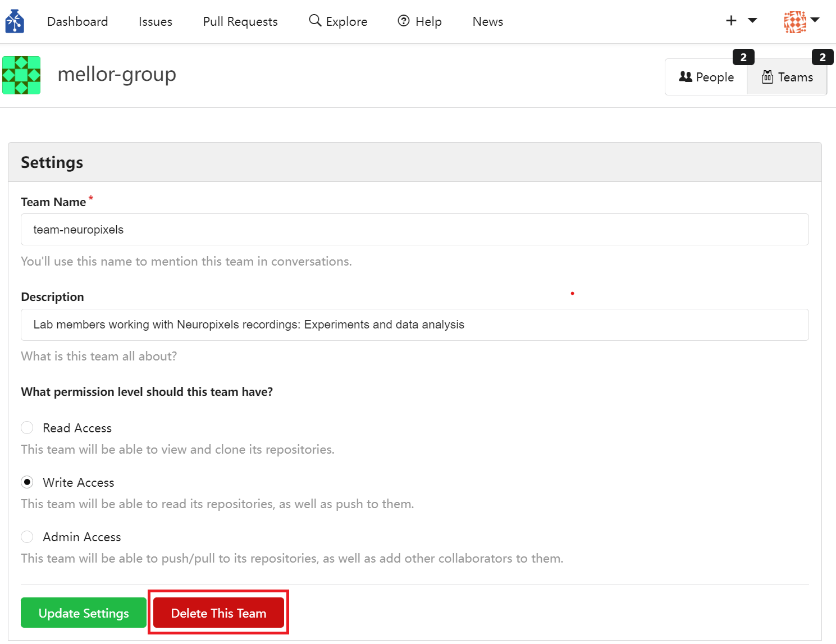Screen dimensions: 836x644
Task: Open the Issues menu item
Action: tap(156, 21)
